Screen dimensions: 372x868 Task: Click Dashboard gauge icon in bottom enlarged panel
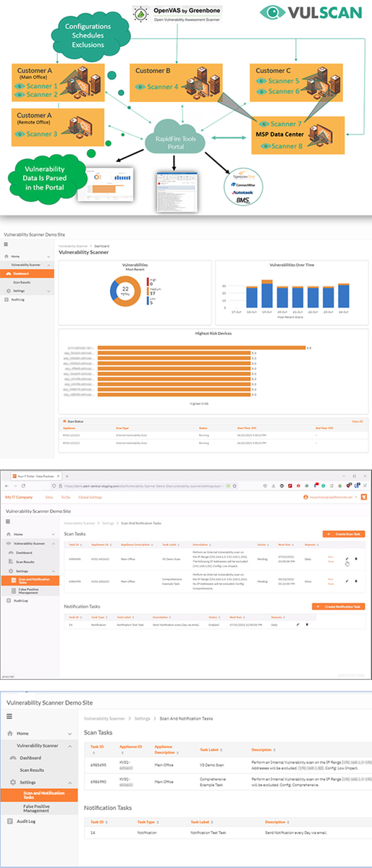click(14, 758)
